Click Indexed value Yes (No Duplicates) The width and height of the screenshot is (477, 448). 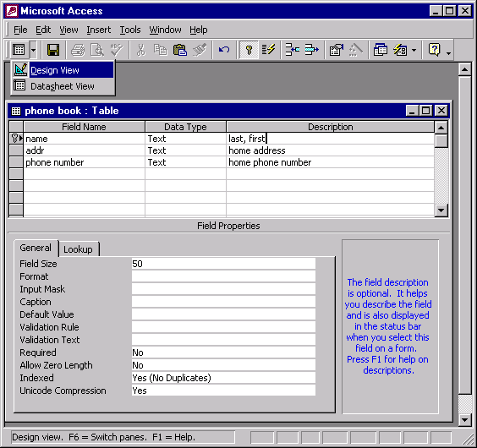223,378
